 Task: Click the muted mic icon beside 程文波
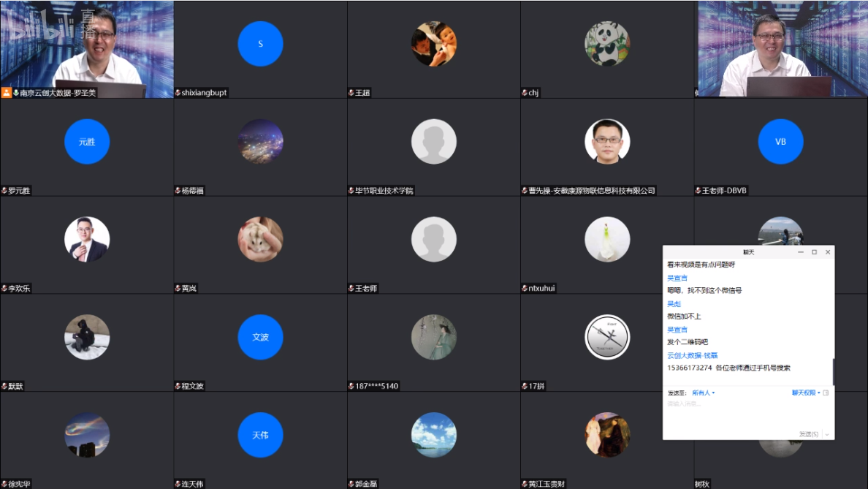tap(178, 386)
